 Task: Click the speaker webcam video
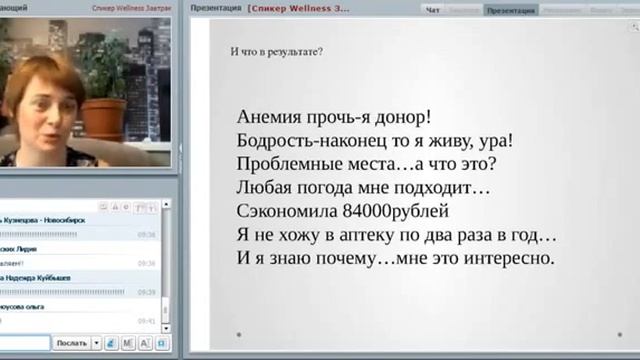click(85, 92)
